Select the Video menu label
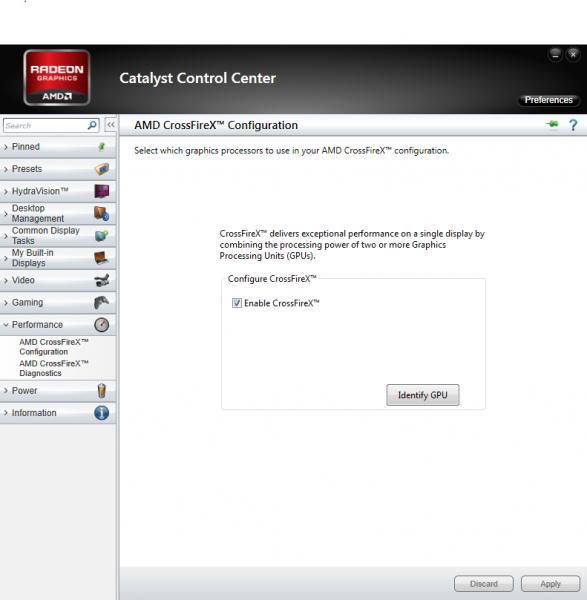The image size is (587, 600). point(23,280)
